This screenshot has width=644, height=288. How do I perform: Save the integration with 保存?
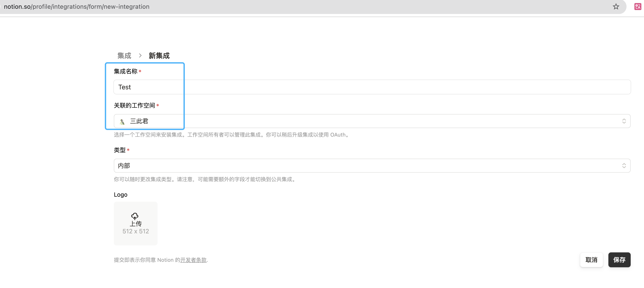[619, 260]
